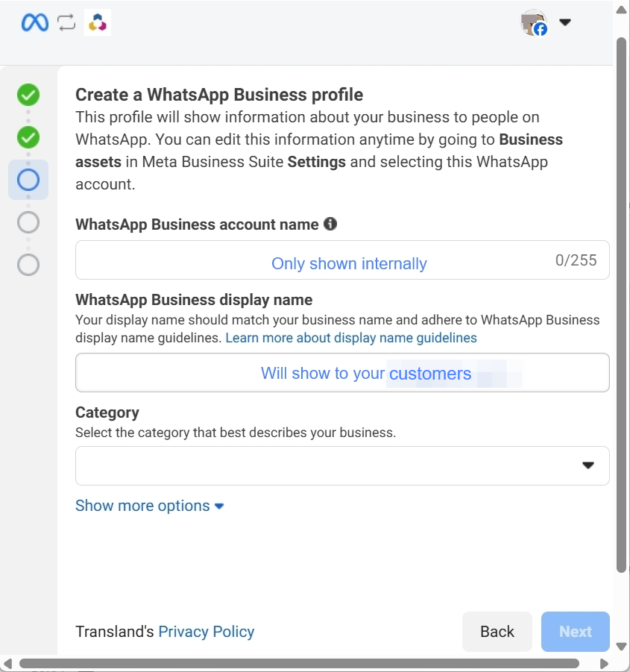
Task: Select the second completed step checkmark
Action: [28, 137]
